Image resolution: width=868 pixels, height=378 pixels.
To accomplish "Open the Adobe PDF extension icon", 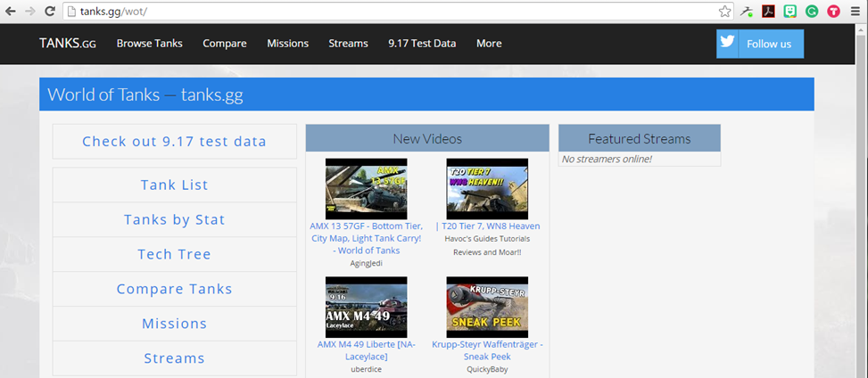I will 768,11.
